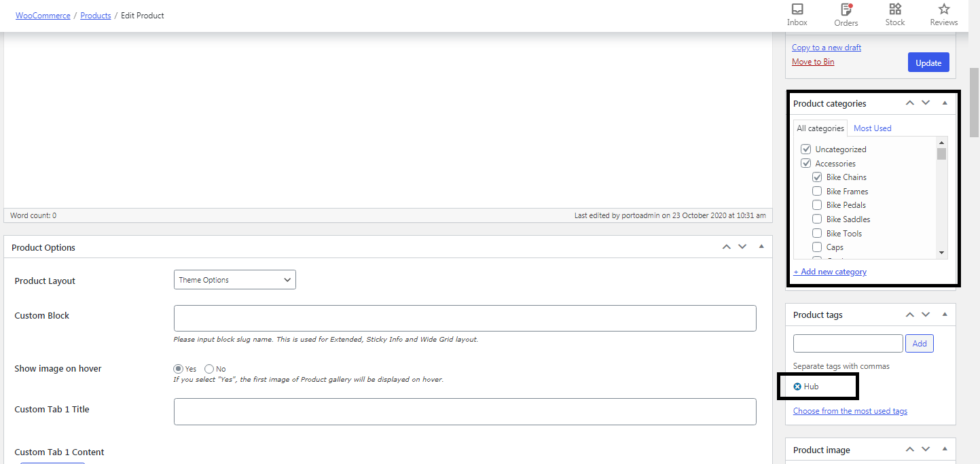Viewport: 980px width, 464px height.
Task: Check the Caps category
Action: pos(817,247)
